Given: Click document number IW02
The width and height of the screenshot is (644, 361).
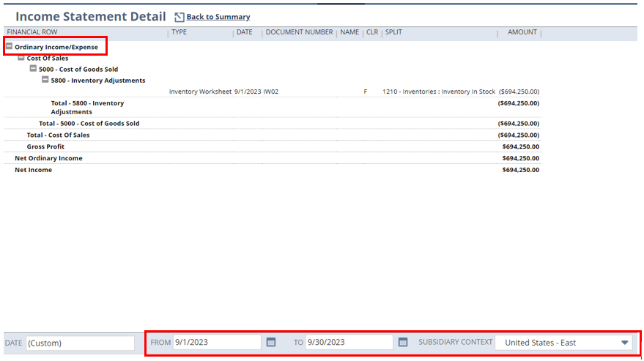Looking at the screenshot, I should 271,92.
